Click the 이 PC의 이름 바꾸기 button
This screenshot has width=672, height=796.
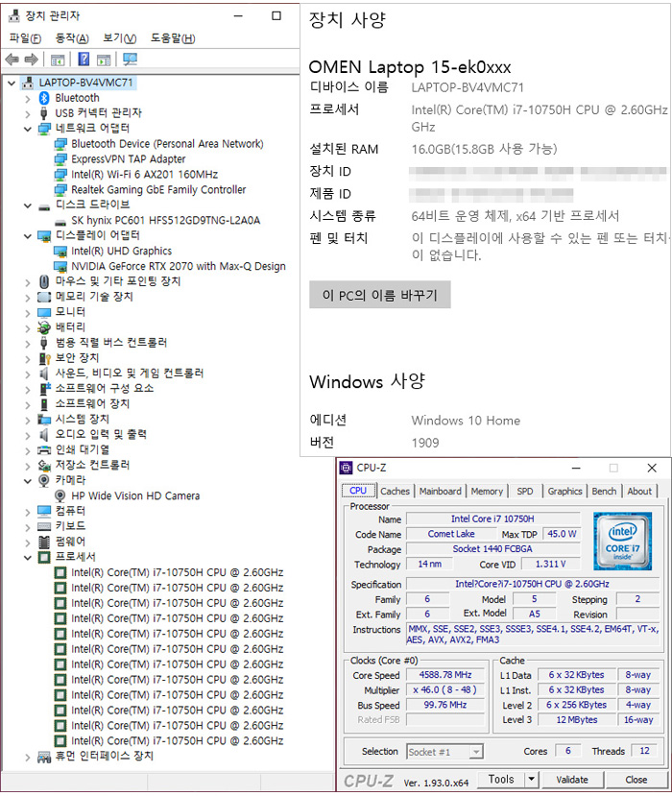pyautogui.click(x=379, y=295)
